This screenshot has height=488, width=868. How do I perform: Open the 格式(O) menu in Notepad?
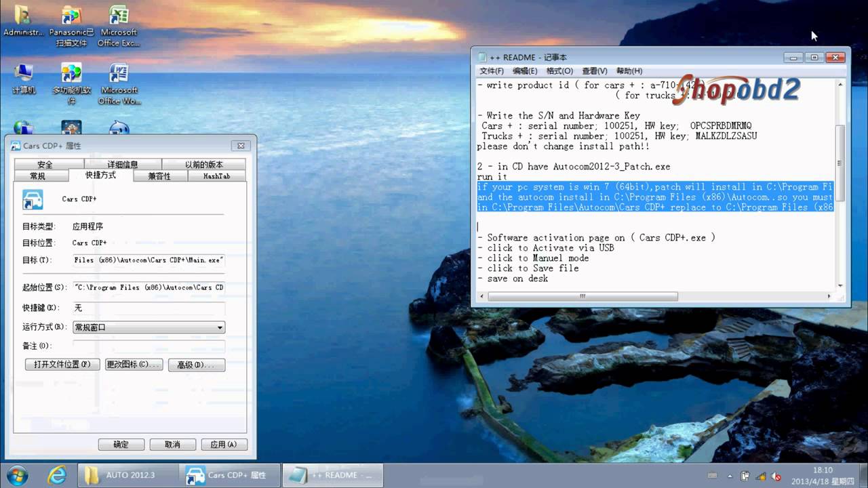559,71
